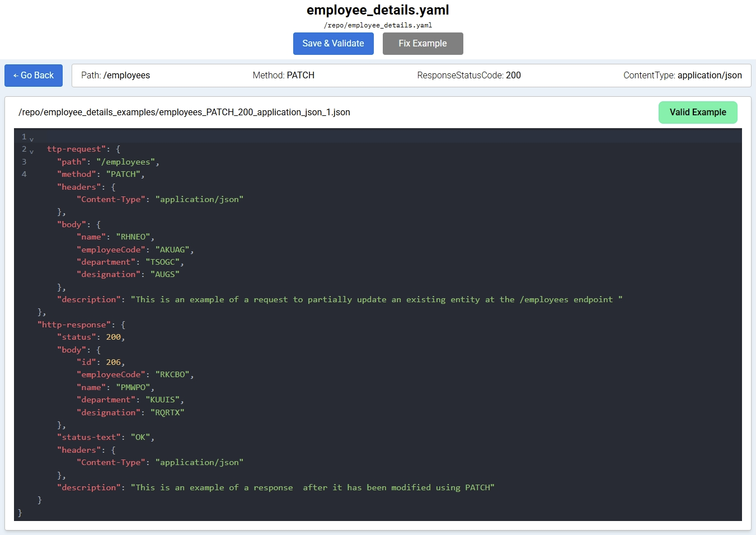Click line number 3 in the gutter
This screenshot has width=756, height=535.
tap(24, 162)
